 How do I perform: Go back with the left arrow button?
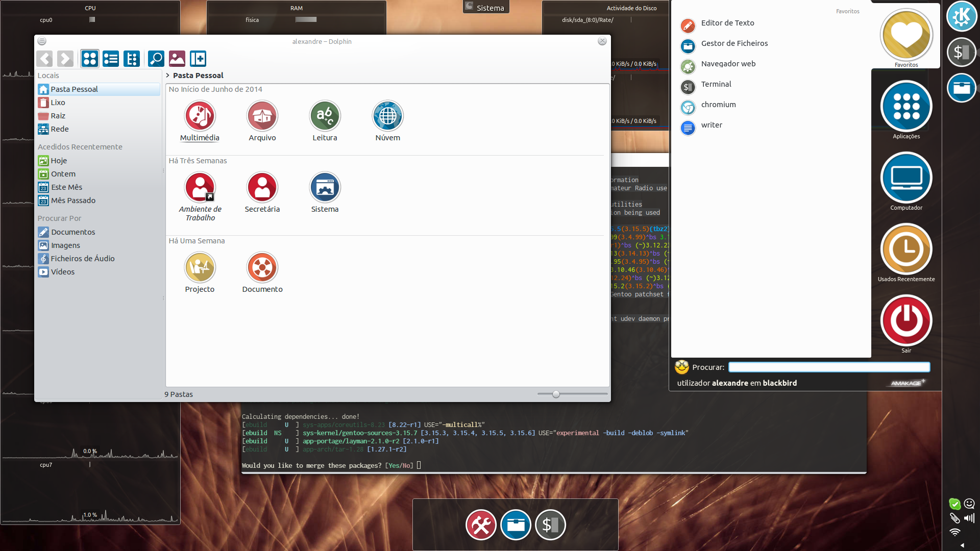pos(44,59)
